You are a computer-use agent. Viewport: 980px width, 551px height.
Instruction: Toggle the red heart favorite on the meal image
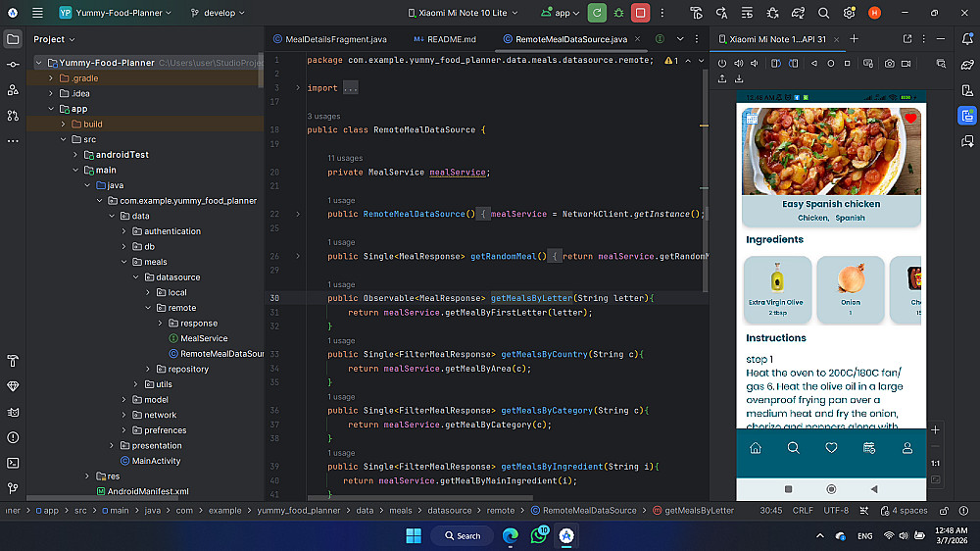(909, 119)
